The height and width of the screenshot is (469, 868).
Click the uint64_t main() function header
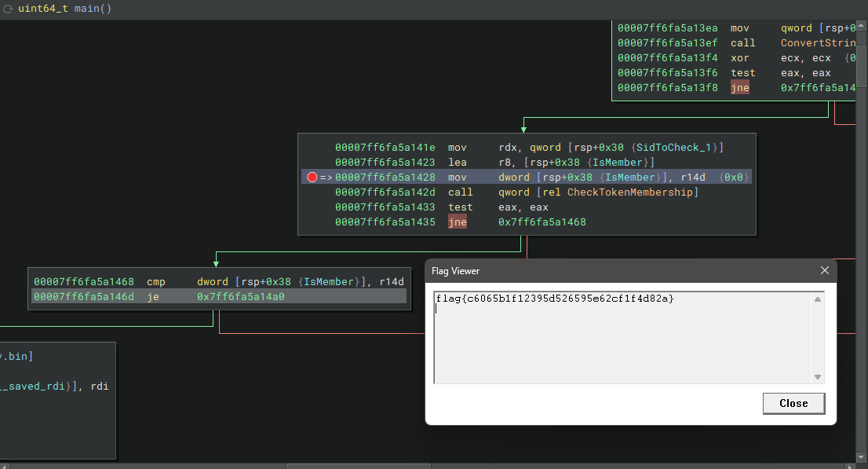[64, 9]
